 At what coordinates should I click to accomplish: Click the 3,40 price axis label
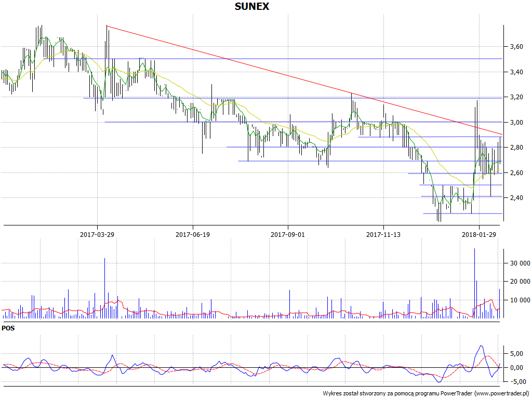(516, 72)
